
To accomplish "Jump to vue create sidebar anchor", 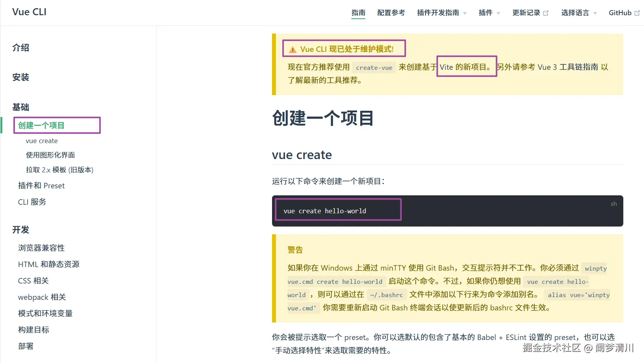I will 42,141.
